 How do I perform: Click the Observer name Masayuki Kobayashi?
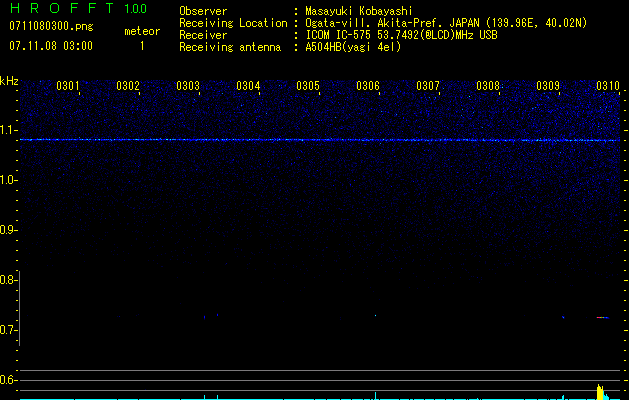coord(359,11)
